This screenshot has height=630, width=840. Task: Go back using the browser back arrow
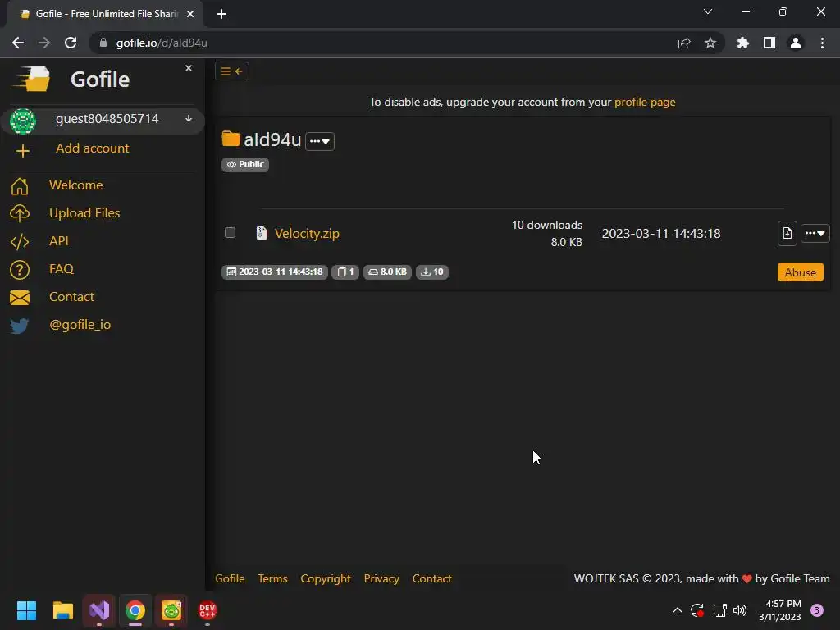coord(18,43)
